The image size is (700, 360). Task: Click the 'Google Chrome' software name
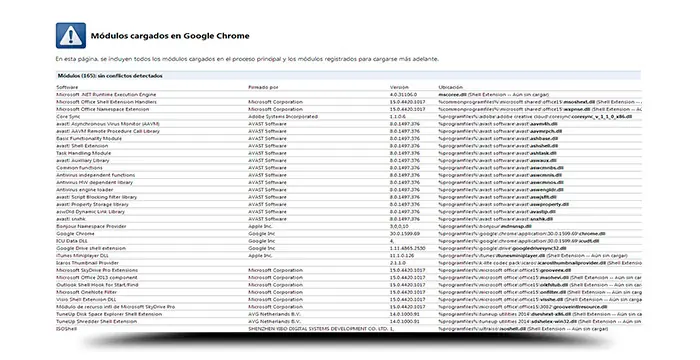[x=75, y=234]
